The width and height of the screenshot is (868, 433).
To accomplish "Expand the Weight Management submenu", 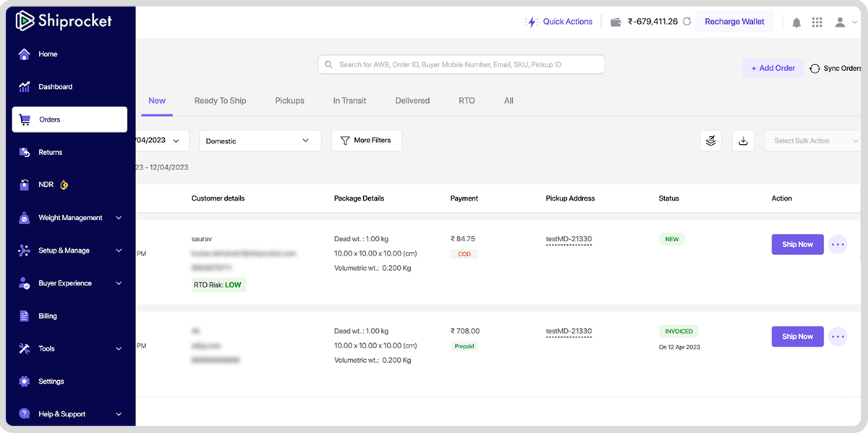I will click(x=119, y=218).
